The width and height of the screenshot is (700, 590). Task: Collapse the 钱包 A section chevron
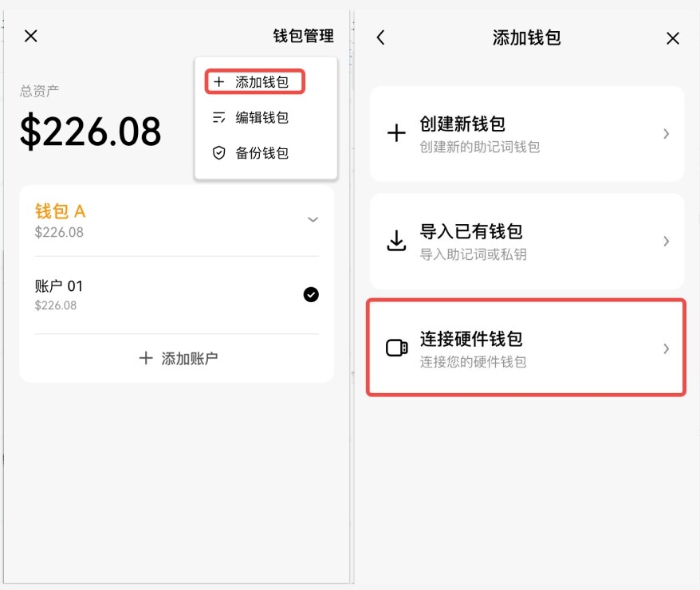tap(313, 220)
